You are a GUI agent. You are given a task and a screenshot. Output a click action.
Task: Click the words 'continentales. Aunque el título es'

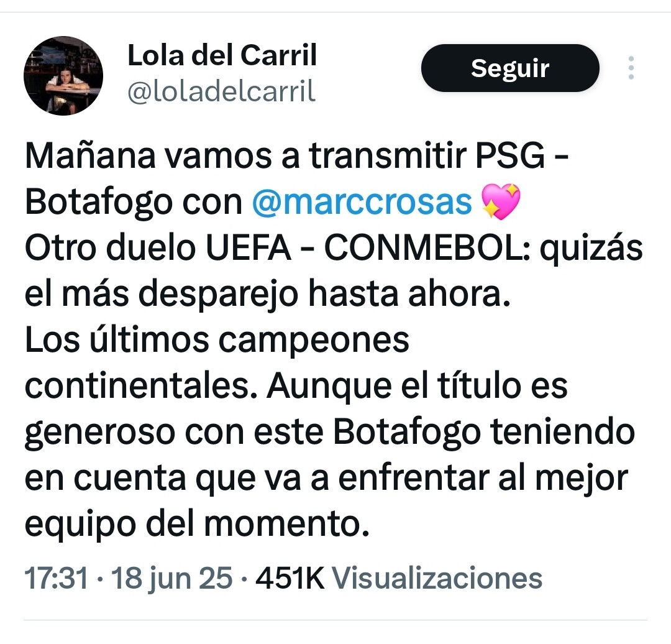[x=296, y=386]
